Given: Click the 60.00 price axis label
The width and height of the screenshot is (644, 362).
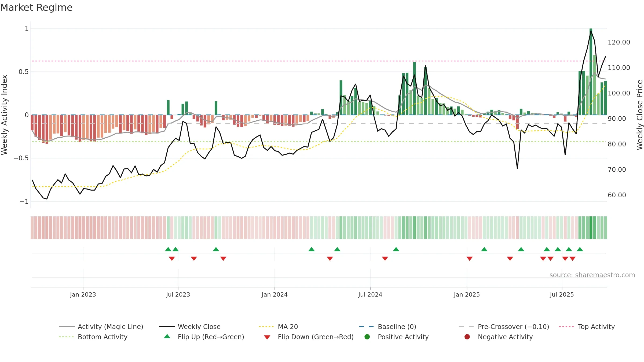Looking at the screenshot, I should [x=617, y=195].
